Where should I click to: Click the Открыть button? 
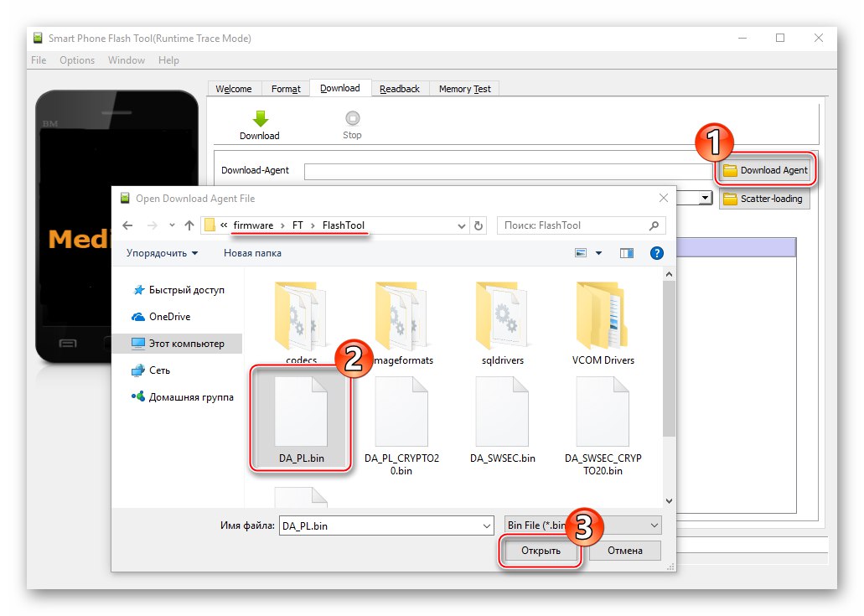[541, 551]
